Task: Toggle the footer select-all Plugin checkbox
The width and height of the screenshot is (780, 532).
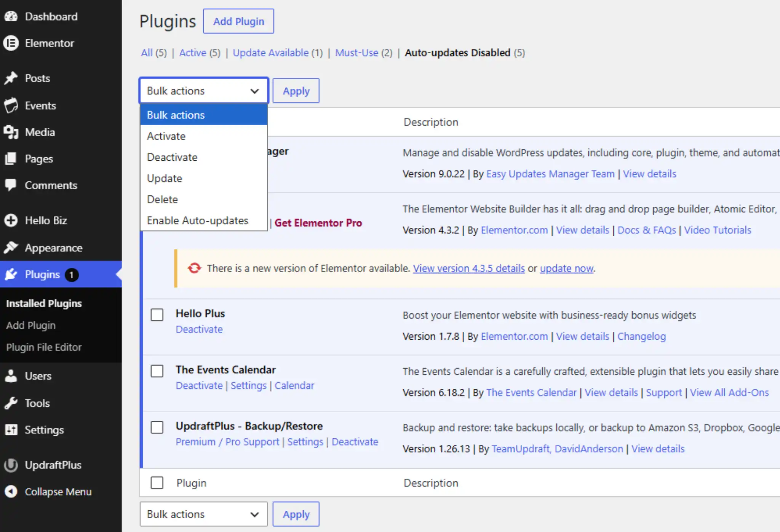Action: 157,483
